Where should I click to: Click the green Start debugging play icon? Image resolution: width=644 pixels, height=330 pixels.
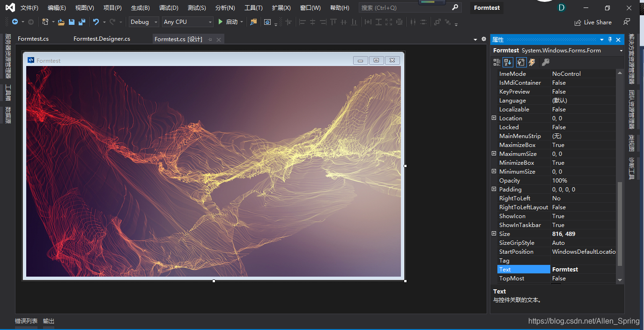point(221,22)
